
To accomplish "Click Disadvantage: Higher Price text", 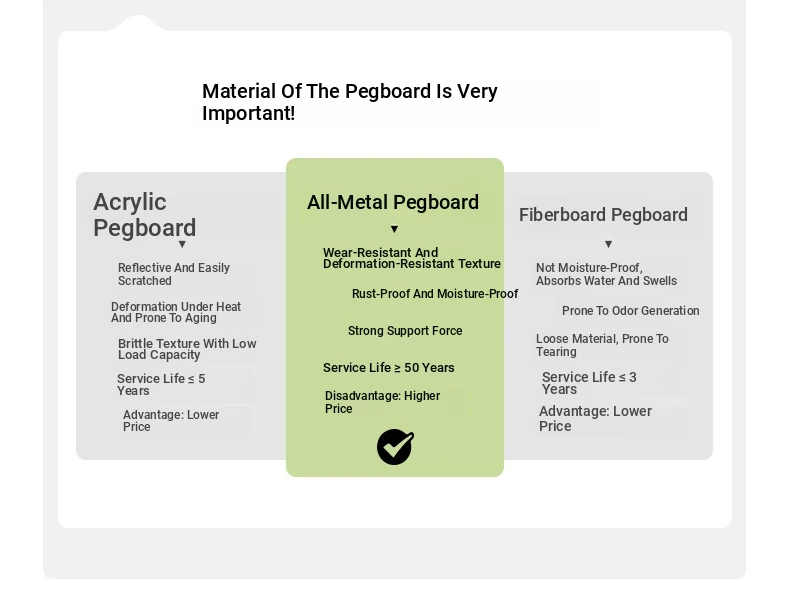I will click(382, 402).
